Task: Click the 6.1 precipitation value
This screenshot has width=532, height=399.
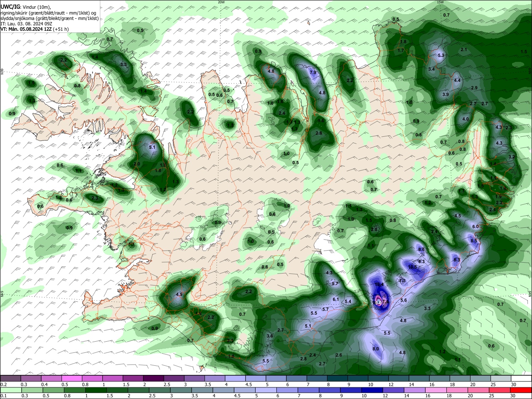Action: click(336, 299)
